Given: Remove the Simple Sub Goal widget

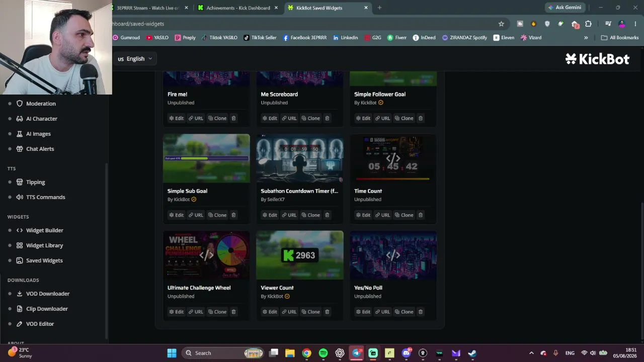Looking at the screenshot, I should point(233,215).
